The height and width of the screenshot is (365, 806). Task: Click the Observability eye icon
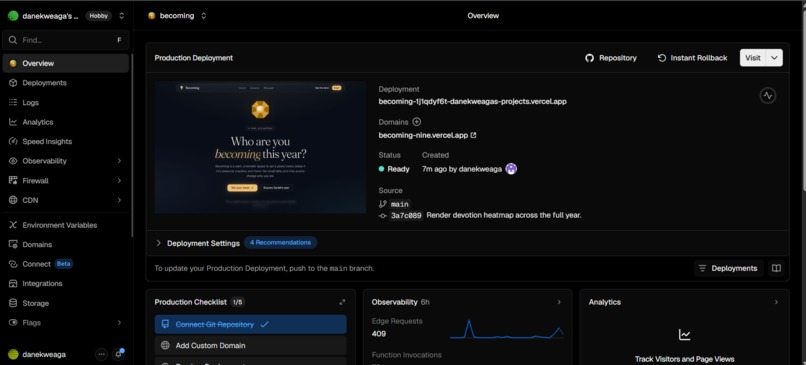click(x=13, y=161)
